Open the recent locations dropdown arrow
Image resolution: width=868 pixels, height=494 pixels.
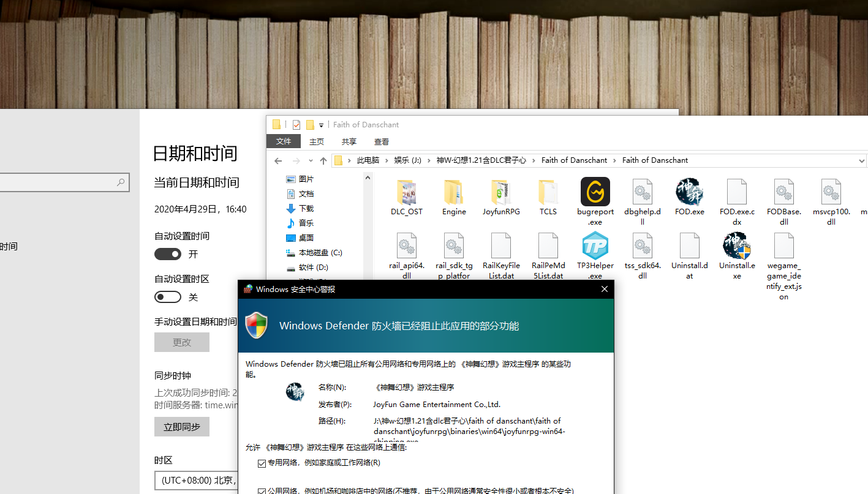[x=311, y=161]
